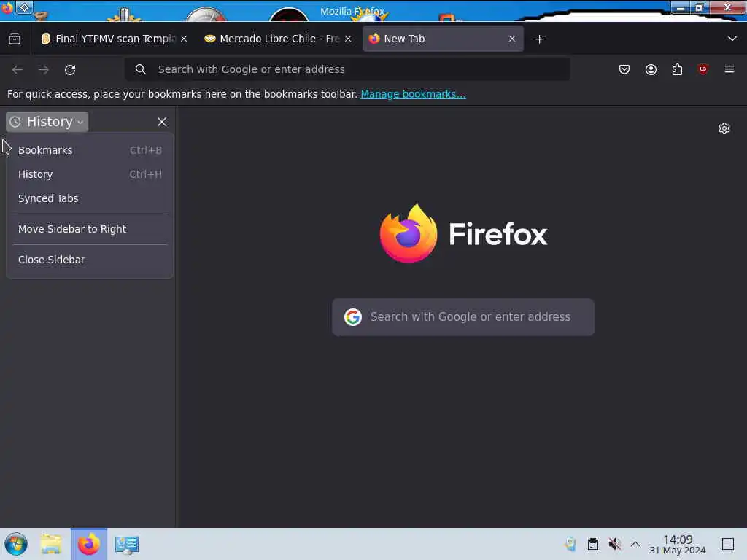
Task: Click the Firefox logo on new tab page
Action: [x=463, y=234]
